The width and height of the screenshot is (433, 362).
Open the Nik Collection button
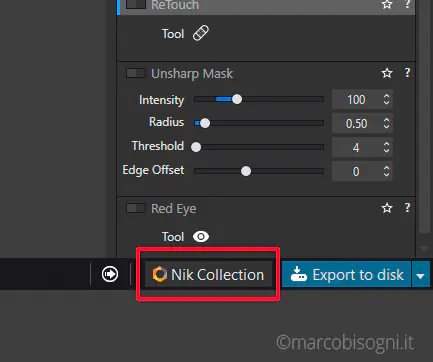209,274
